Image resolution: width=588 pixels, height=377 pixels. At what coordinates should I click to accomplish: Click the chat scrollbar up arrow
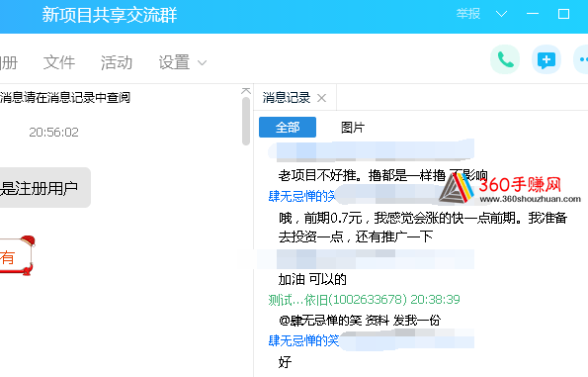point(246,91)
